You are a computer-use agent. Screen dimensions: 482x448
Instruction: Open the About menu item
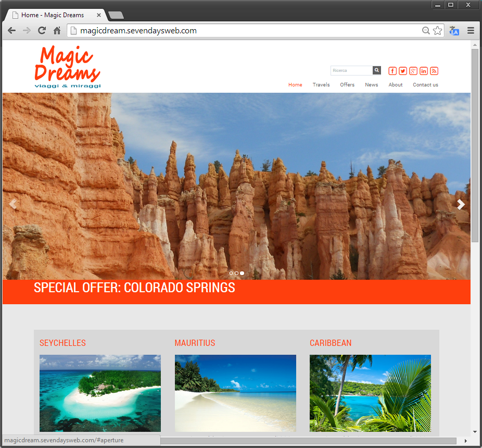point(395,84)
